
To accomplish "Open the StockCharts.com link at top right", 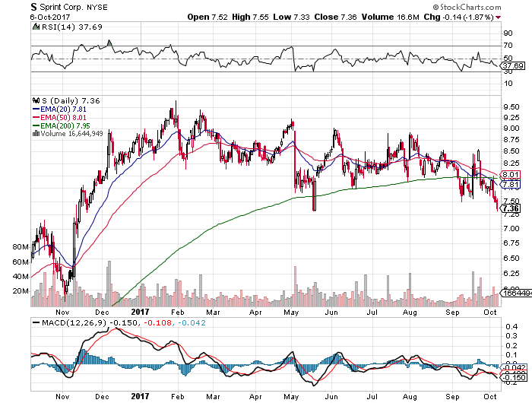I will click(467, 7).
